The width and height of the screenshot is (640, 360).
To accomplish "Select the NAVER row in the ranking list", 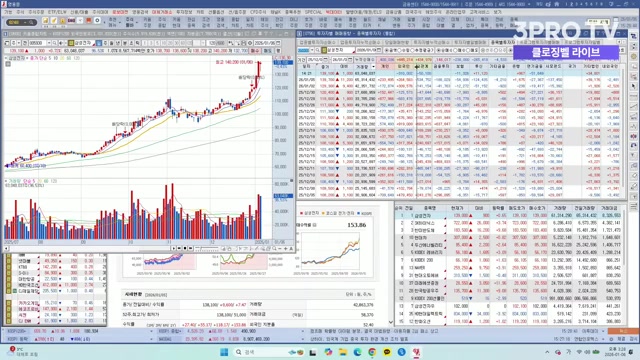I will point(509,268).
